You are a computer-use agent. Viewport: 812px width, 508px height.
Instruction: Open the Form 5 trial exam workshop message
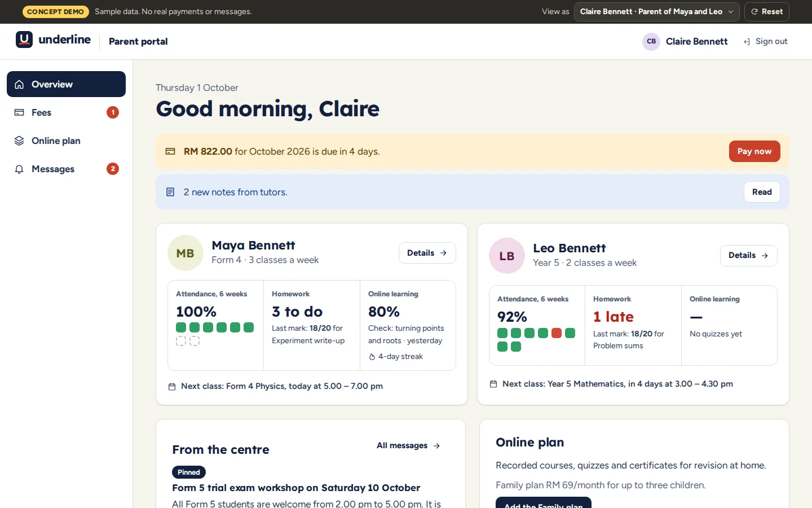[x=296, y=488]
